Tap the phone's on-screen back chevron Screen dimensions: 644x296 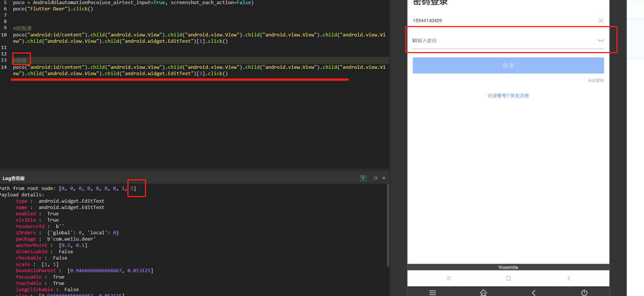(x=569, y=278)
